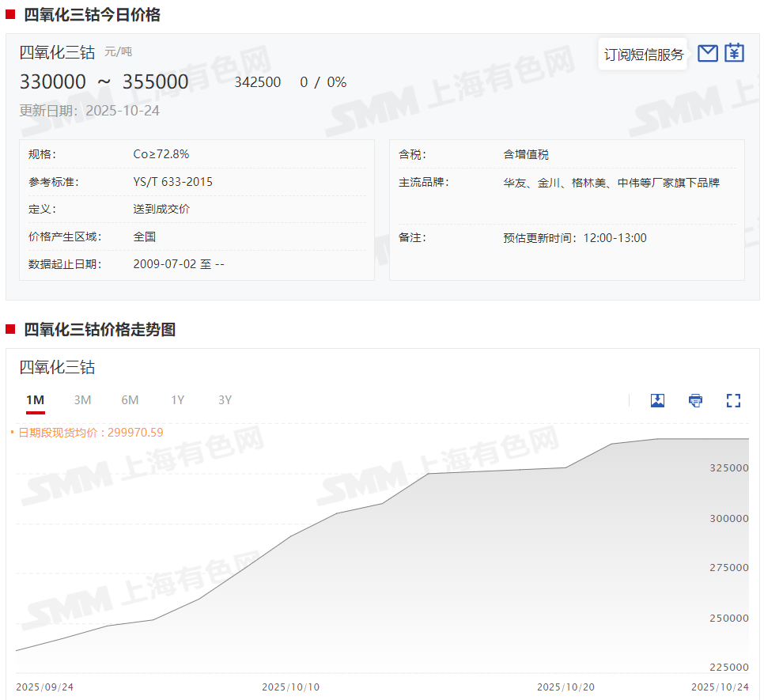
Task: Click the 2025/10/10 date on chart axis
Action: [290, 687]
